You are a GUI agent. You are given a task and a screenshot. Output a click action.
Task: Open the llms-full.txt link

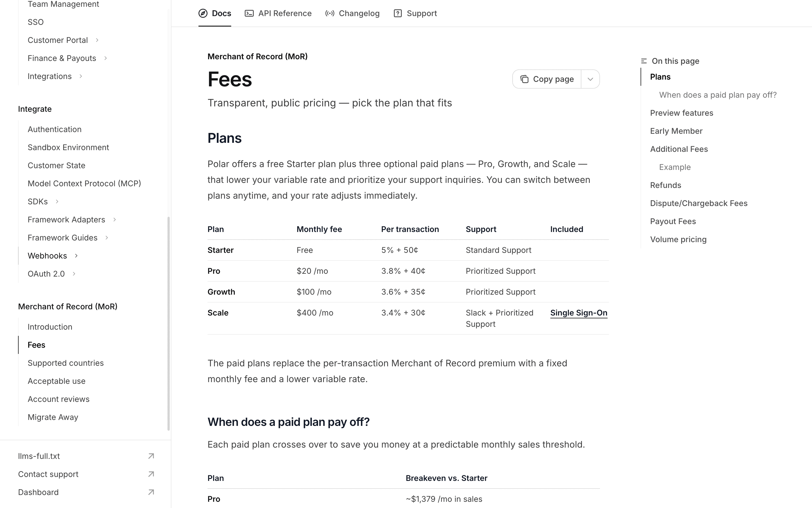click(39, 456)
